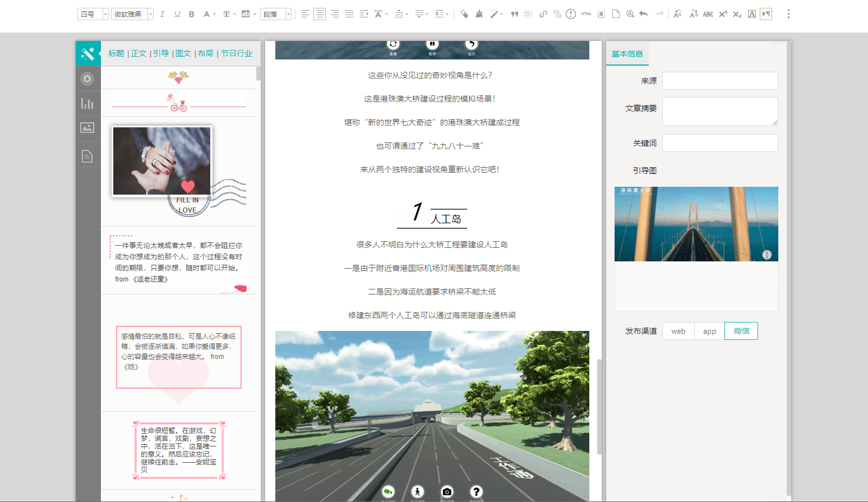Choose the 微信 publish channel
Image resolution: width=868 pixels, height=502 pixels.
click(x=741, y=331)
